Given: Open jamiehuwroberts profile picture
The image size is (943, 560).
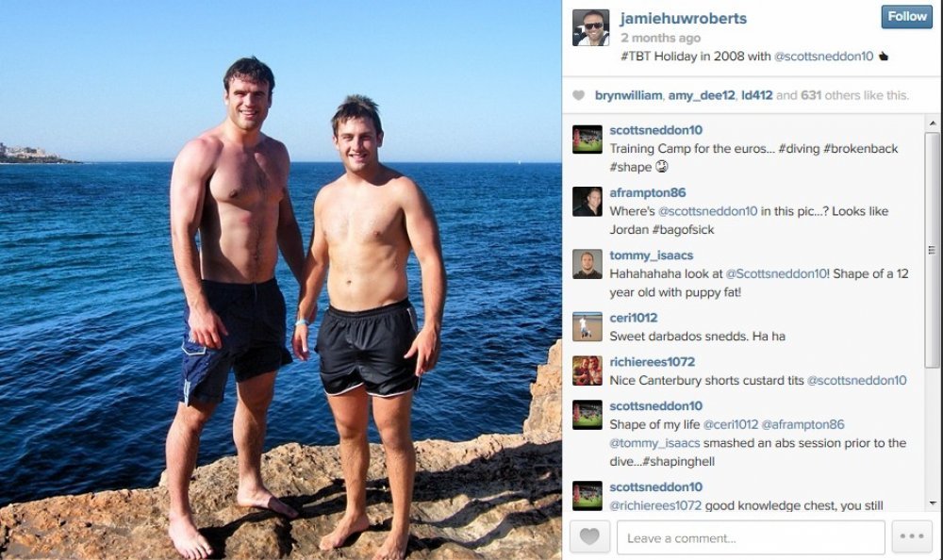Looking at the screenshot, I should click(x=590, y=27).
